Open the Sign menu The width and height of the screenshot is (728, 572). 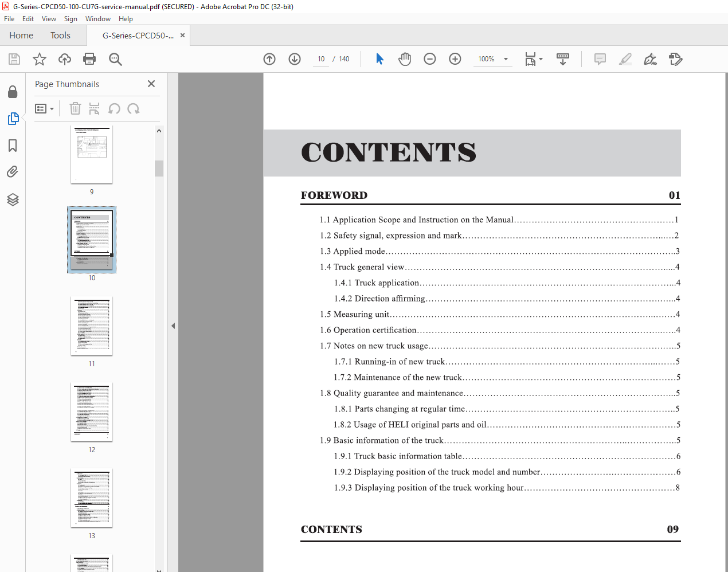[71, 19]
